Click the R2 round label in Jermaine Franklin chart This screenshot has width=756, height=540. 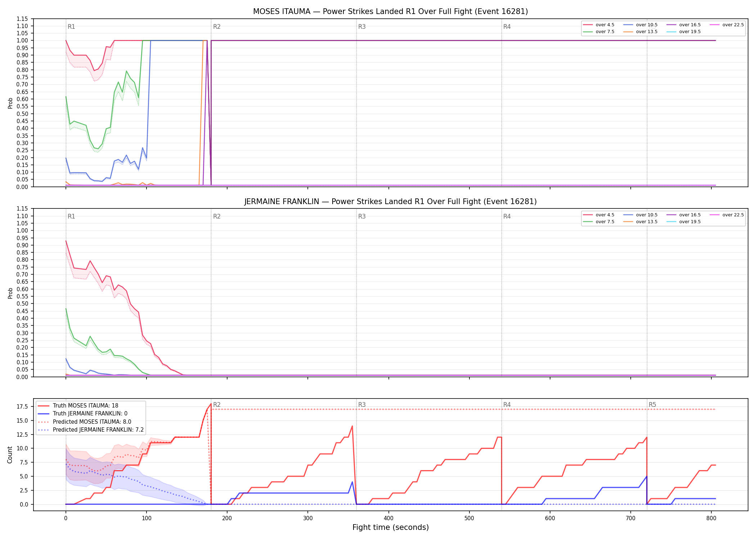pos(217,216)
